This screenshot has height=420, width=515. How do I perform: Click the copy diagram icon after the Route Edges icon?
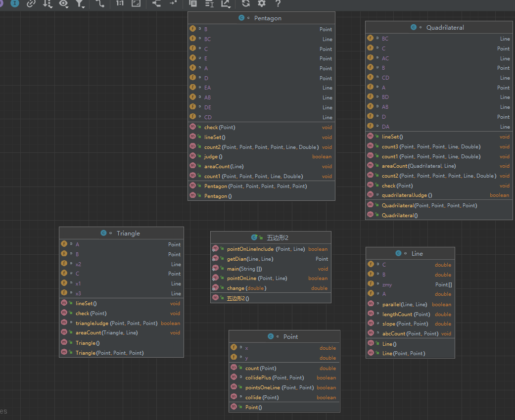click(x=193, y=3)
